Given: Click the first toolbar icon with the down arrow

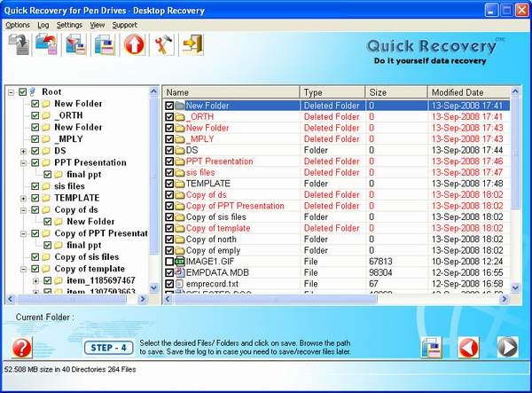Looking at the screenshot, I should [20, 44].
